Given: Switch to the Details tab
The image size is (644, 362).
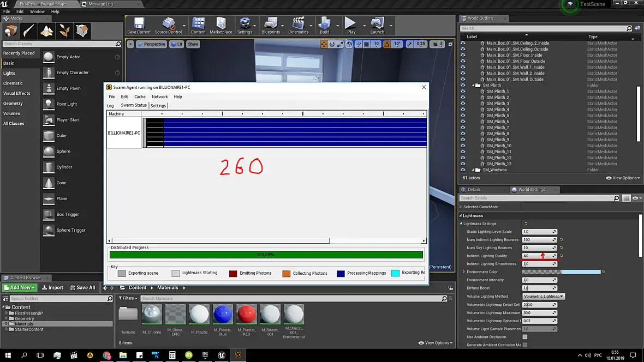Looking at the screenshot, I should [474, 190].
